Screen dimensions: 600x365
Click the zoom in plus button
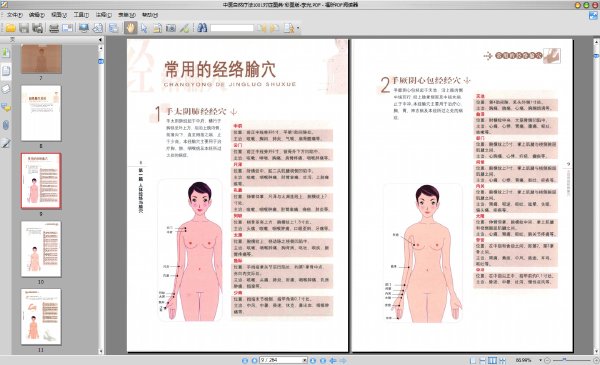pyautogui.click(x=596, y=360)
